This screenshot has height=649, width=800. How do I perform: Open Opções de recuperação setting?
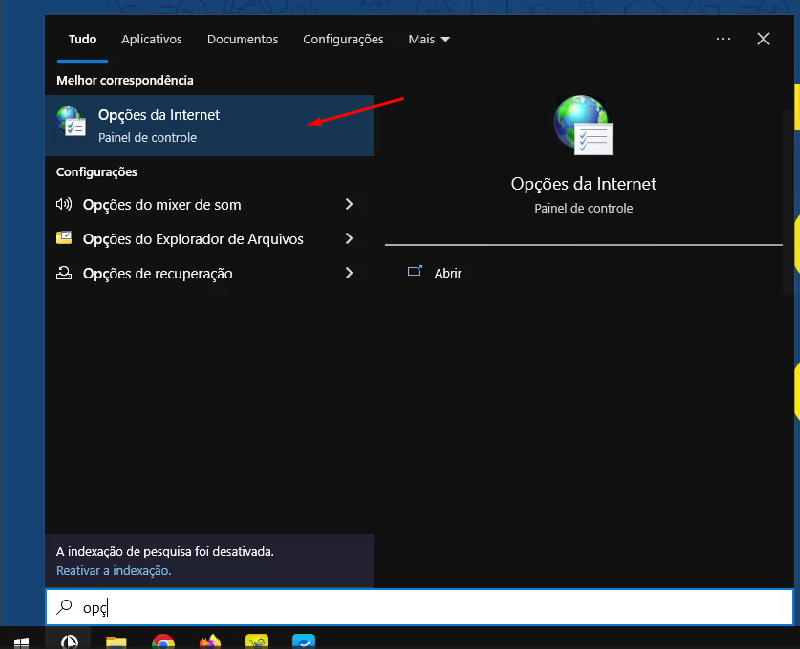point(157,273)
